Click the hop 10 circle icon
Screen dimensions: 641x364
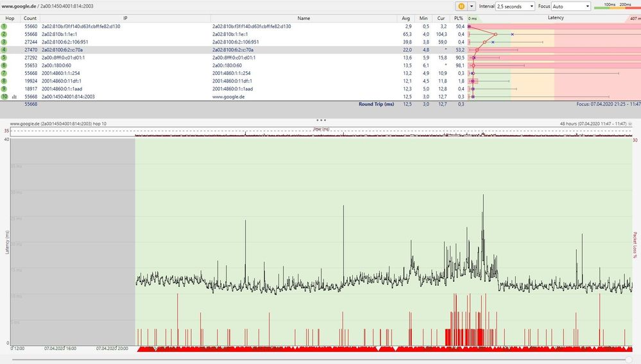click(4, 96)
